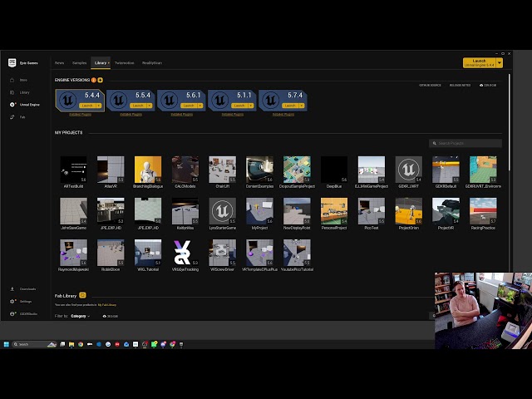Open the MyProject project thumbnail
Image resolution: width=532 pixels, height=399 pixels.
coord(259,211)
